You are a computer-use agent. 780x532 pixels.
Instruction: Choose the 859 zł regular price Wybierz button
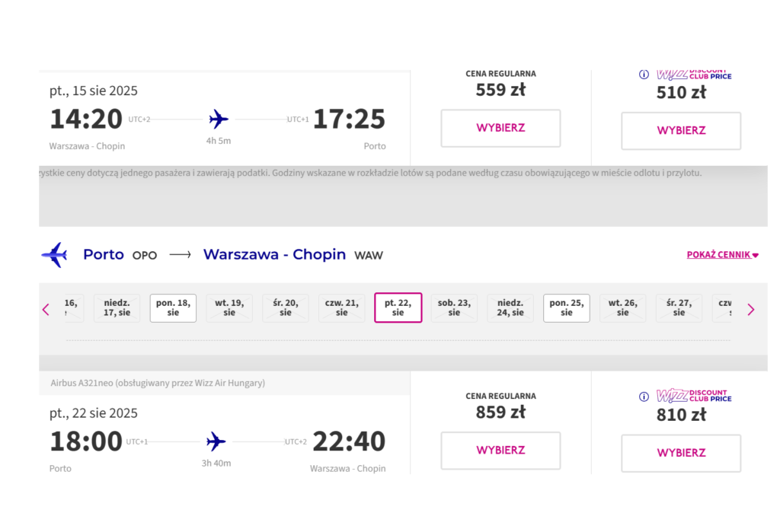500,451
